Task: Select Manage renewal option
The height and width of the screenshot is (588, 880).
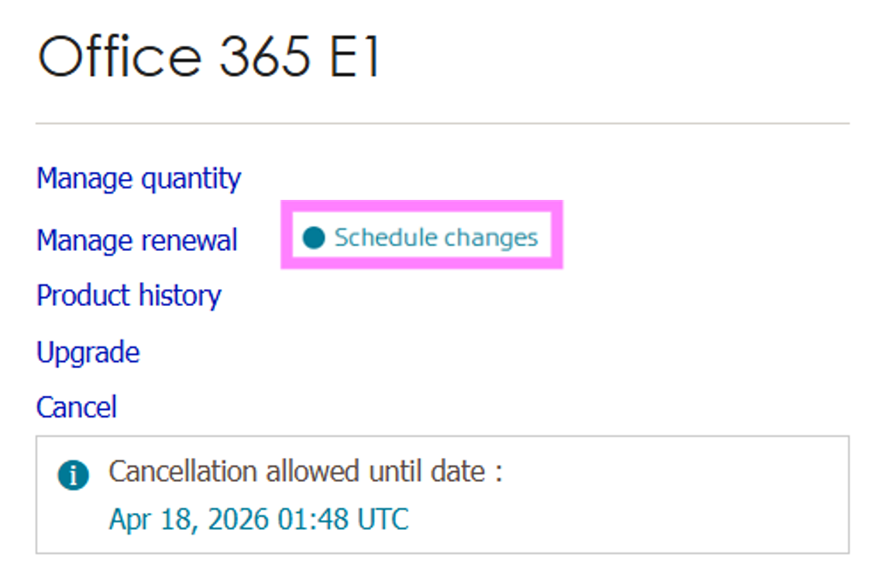Action: (x=137, y=240)
